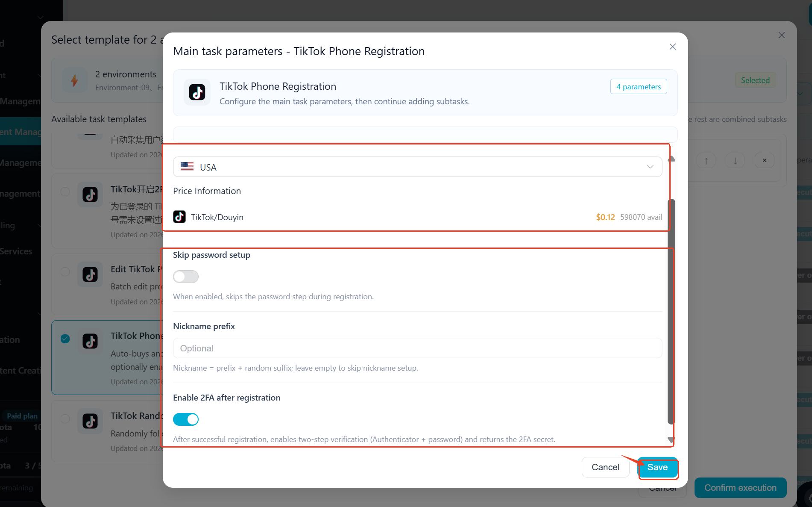This screenshot has width=812, height=507.
Task: Uncheck the selected TikTok Phone template
Action: (65, 339)
